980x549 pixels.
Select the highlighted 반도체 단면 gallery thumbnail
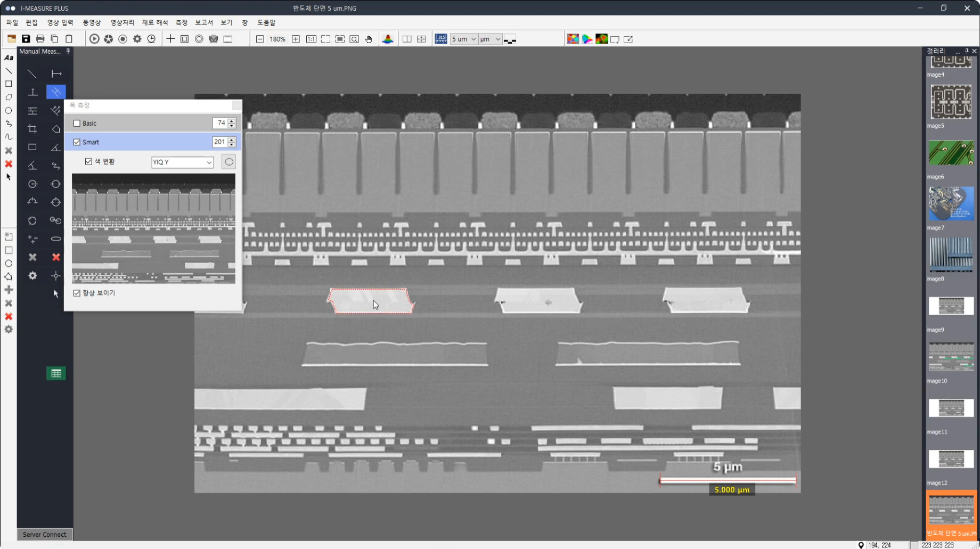951,514
